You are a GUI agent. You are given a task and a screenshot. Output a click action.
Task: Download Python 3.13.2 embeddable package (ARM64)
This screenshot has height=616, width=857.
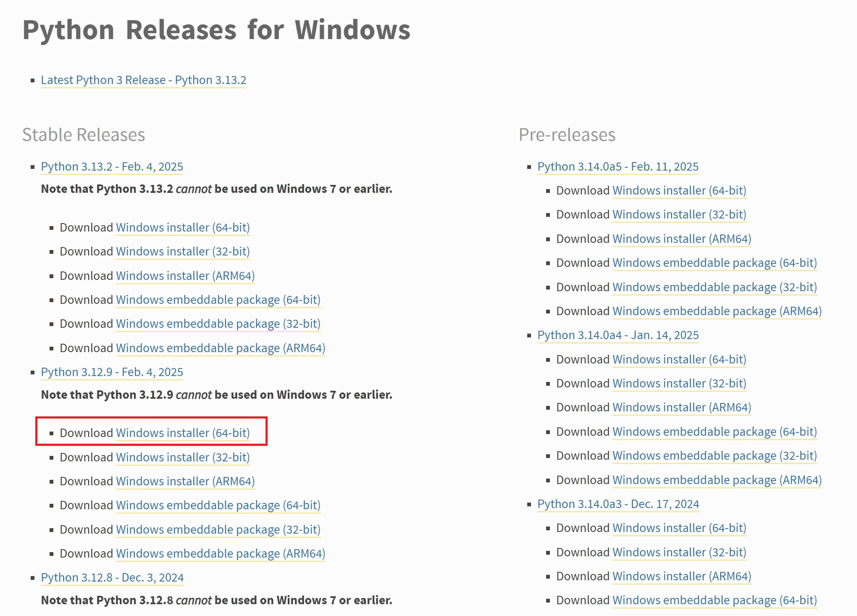221,348
